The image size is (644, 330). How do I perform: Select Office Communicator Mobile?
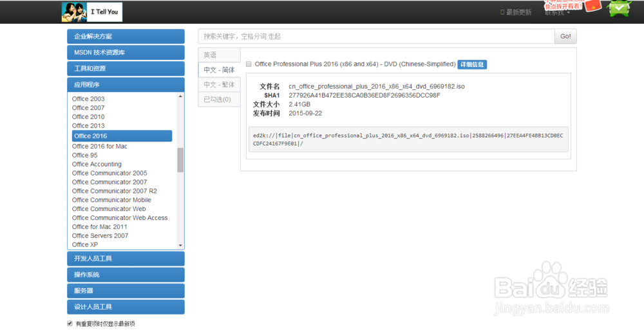[x=111, y=200]
